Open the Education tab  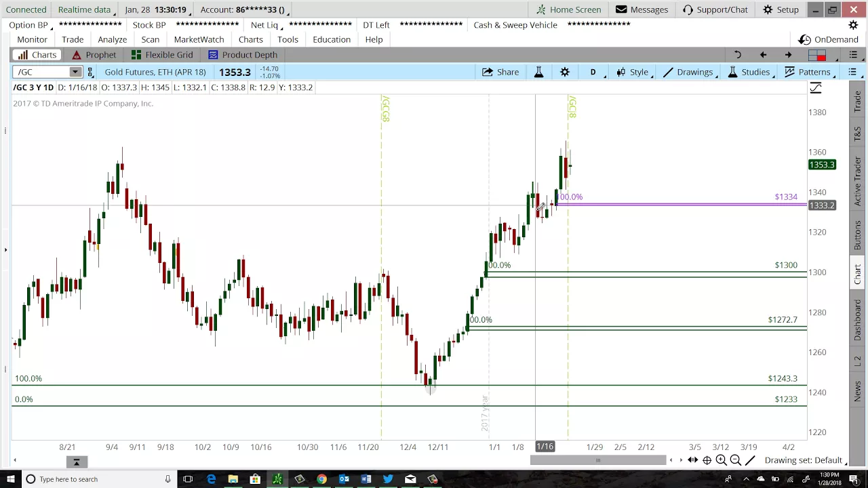332,39
